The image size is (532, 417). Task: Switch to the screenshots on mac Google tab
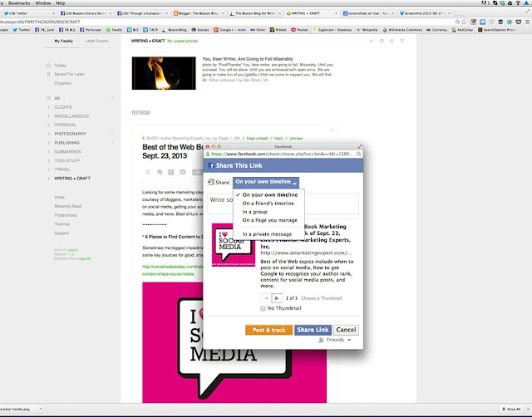(368, 13)
